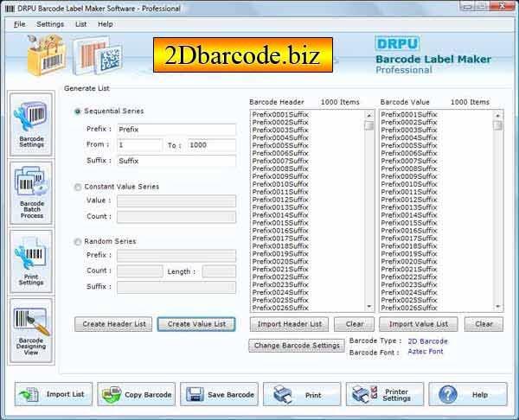Open the File menu

click(20, 24)
